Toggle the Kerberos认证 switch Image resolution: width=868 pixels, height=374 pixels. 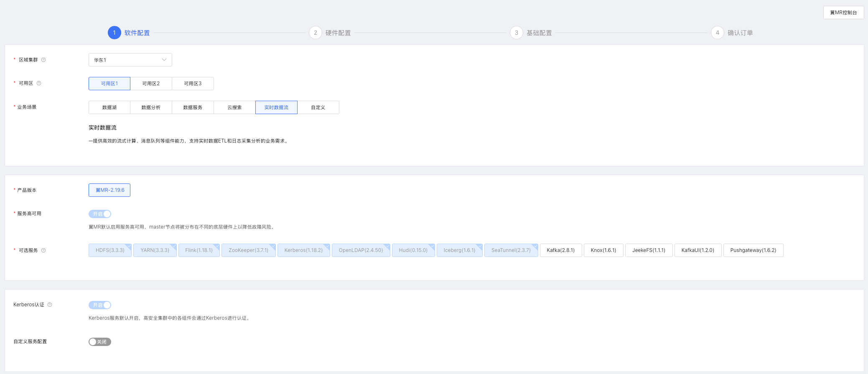pos(100,305)
